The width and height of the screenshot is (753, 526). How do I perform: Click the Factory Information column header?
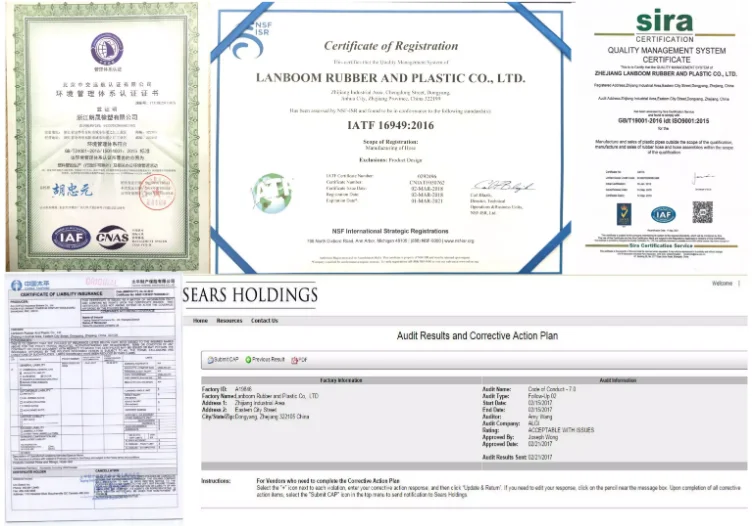click(x=341, y=380)
